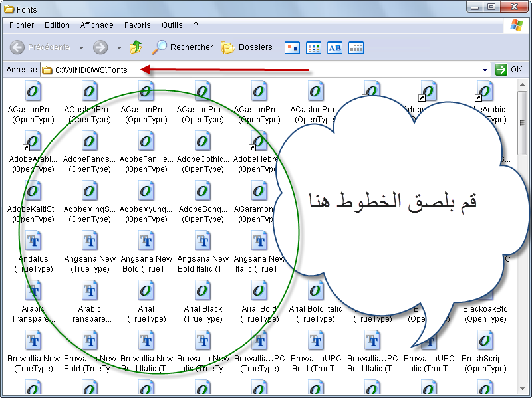Open Outils menu
532x398 pixels.
click(172, 25)
